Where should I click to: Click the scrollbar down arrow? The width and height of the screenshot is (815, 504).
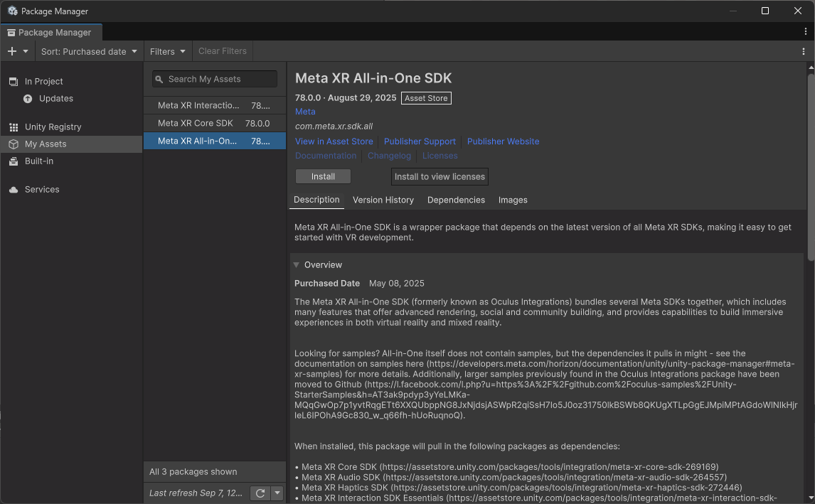coord(811,498)
